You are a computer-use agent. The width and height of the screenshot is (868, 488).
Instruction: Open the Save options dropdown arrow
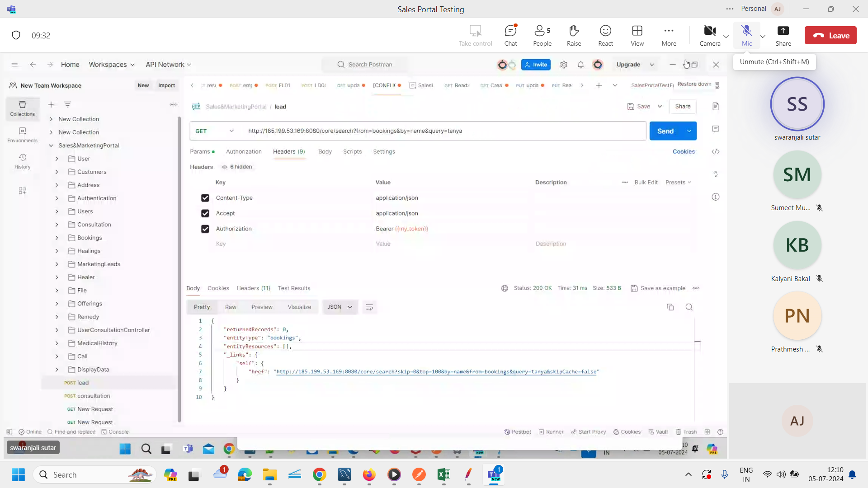(x=660, y=107)
